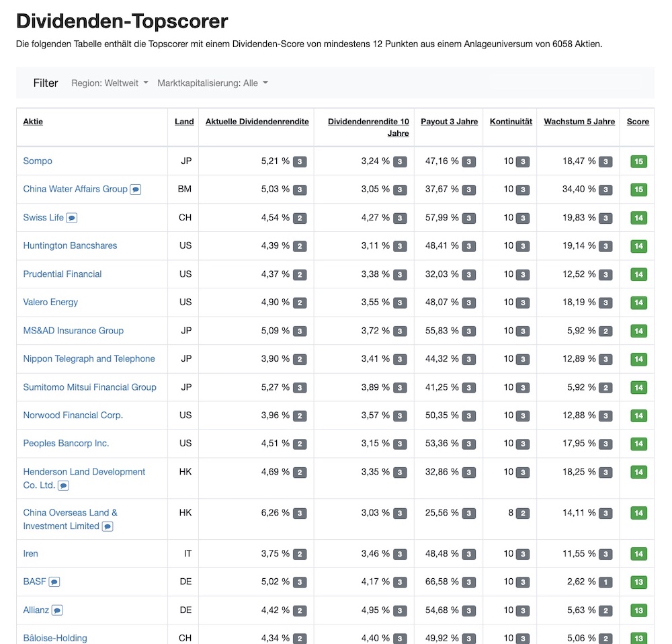This screenshot has width=672, height=644.
Task: Click score badge 14 in the Iren row
Action: tap(638, 554)
